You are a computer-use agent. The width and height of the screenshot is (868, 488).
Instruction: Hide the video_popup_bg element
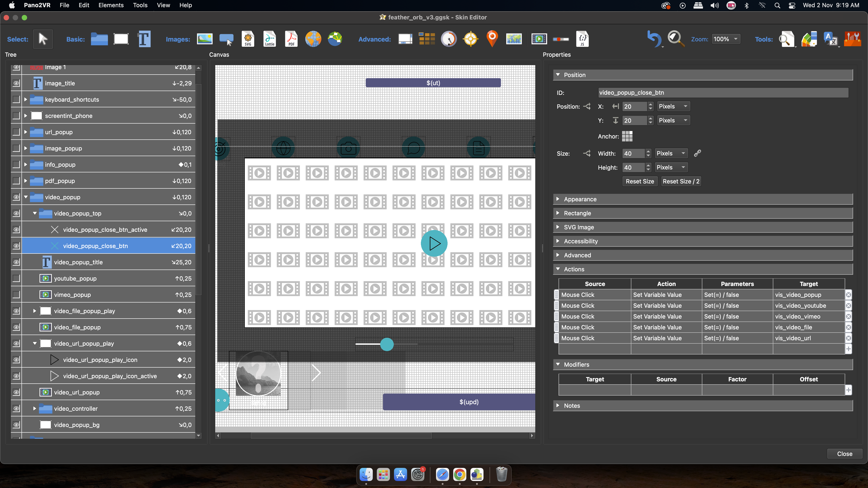[x=16, y=425]
